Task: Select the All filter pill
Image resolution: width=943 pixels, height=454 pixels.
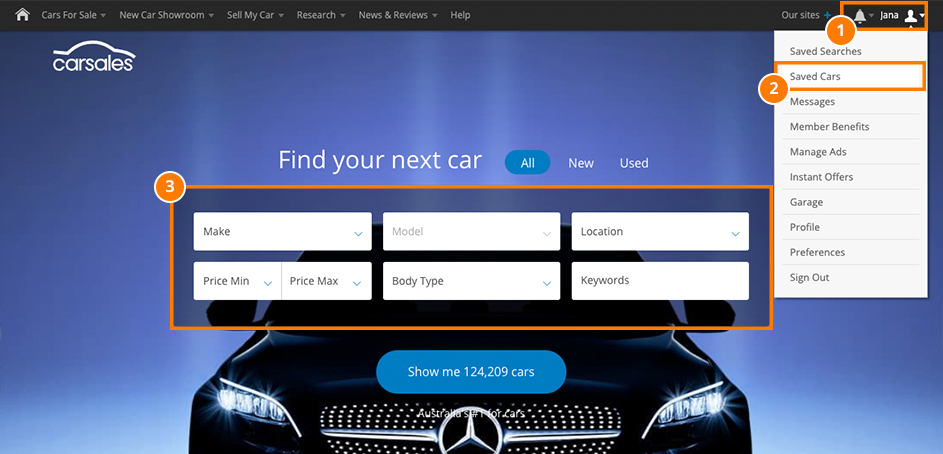Action: (x=527, y=162)
